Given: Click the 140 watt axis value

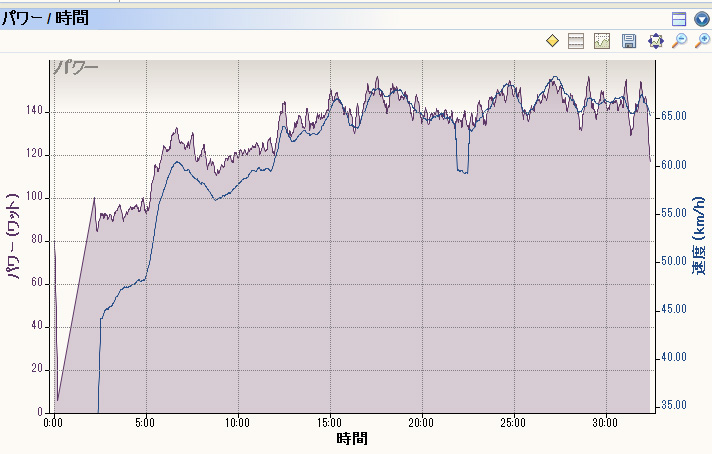Looking at the screenshot, I should [x=34, y=110].
